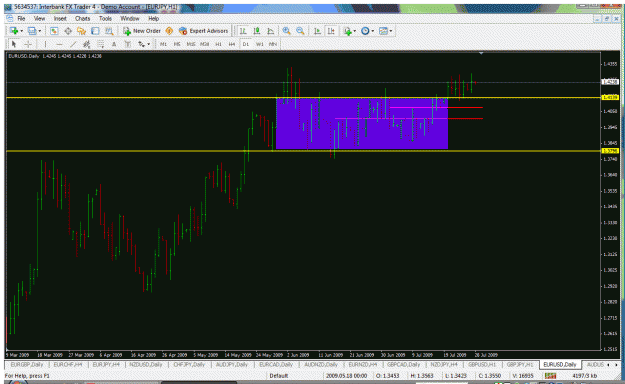This screenshot has height=384, width=625.
Task: Switch to the CHFJPY,Daily chart tab
Action: [189, 364]
